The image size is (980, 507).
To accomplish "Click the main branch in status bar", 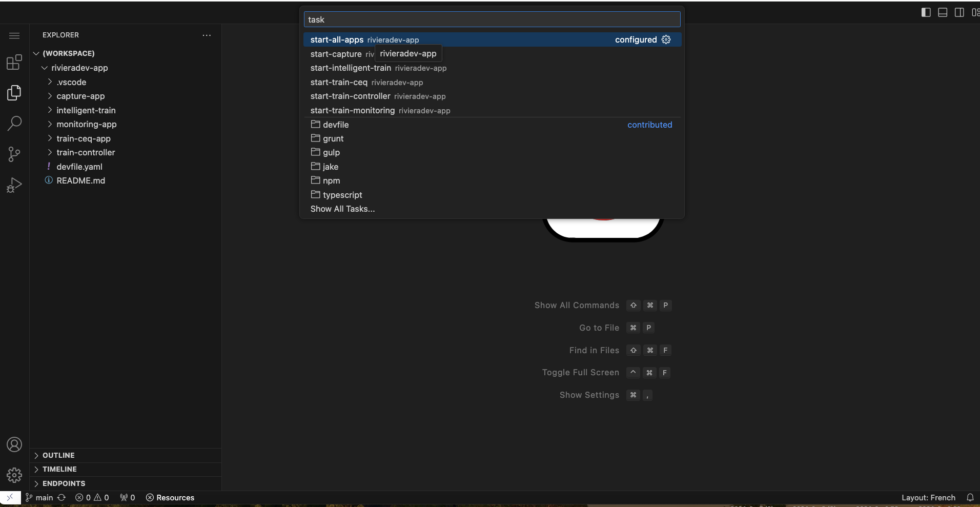I will pyautogui.click(x=40, y=498).
